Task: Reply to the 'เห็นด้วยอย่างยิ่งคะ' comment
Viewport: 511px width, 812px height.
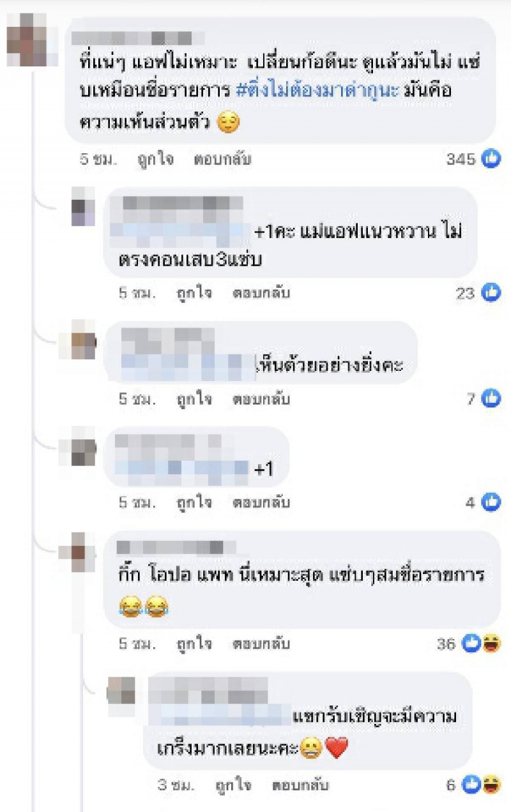Action: click(261, 399)
